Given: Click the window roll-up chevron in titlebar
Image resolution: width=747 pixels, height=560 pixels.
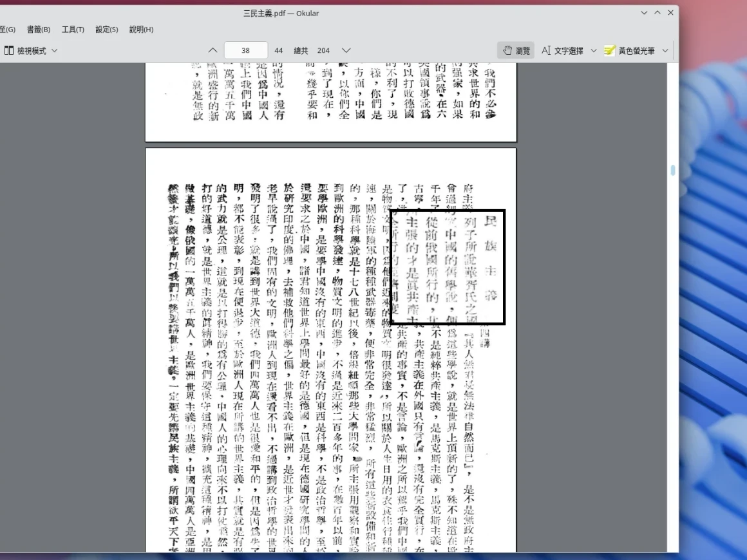Looking at the screenshot, I should [657, 12].
